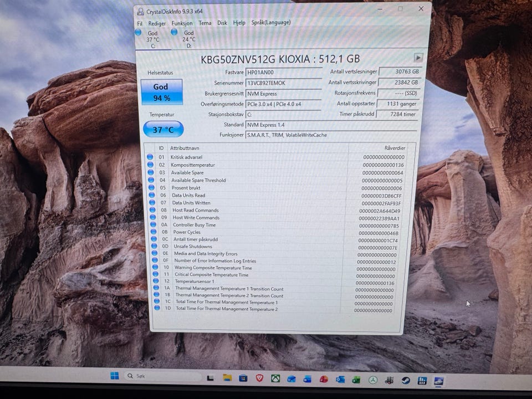Open the Xbox app from taskbar

275,378
